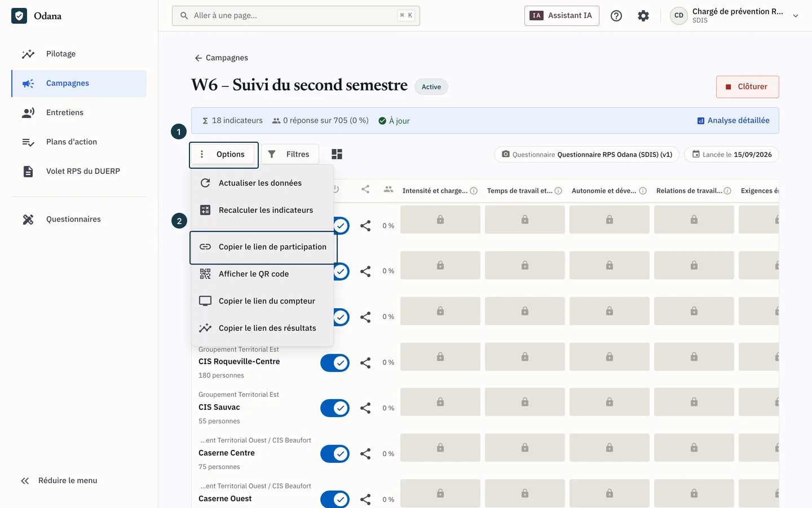Close the Options dropdown button
The height and width of the screenshot is (508, 812).
224,155
